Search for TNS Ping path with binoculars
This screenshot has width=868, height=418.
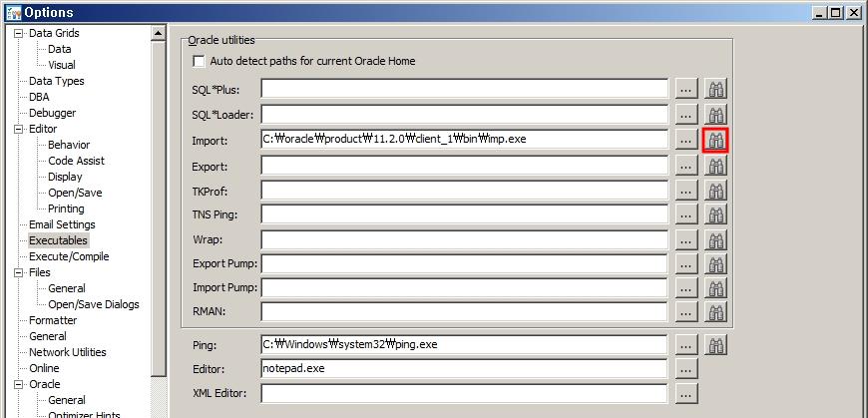point(715,215)
